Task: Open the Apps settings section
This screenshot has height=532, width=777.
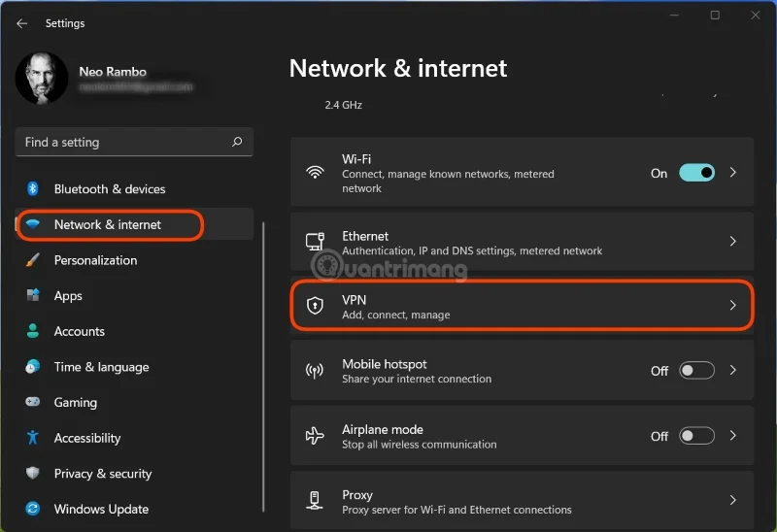Action: (x=68, y=296)
